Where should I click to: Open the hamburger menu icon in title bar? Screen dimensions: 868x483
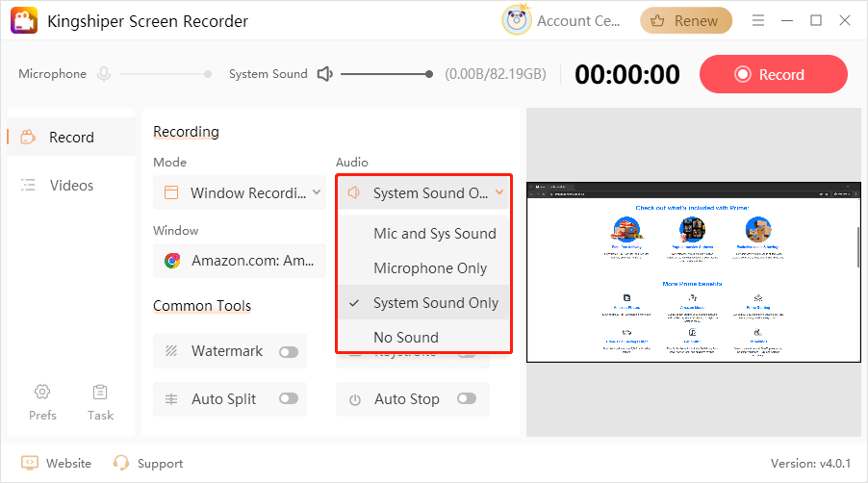(x=758, y=20)
